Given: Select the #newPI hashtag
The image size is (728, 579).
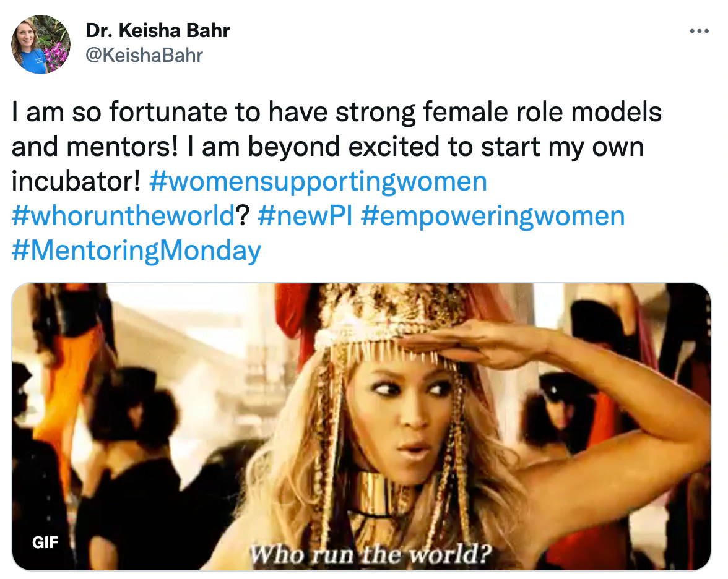Looking at the screenshot, I should coord(304,217).
